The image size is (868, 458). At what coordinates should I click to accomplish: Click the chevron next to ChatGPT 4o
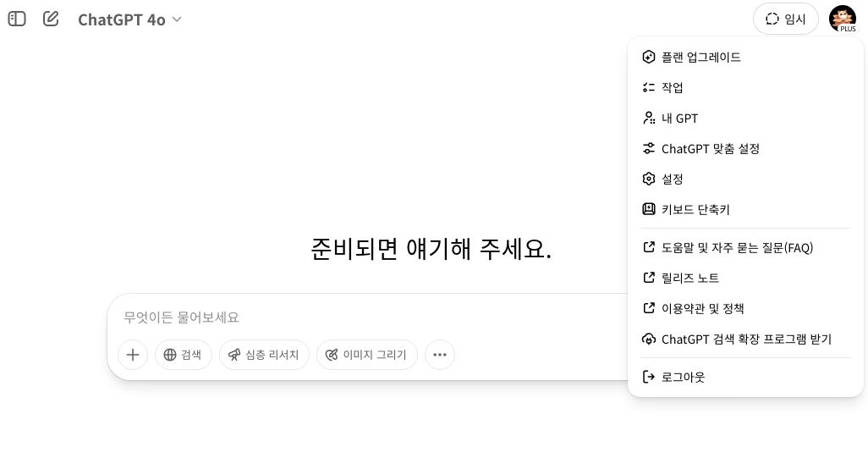click(x=177, y=19)
